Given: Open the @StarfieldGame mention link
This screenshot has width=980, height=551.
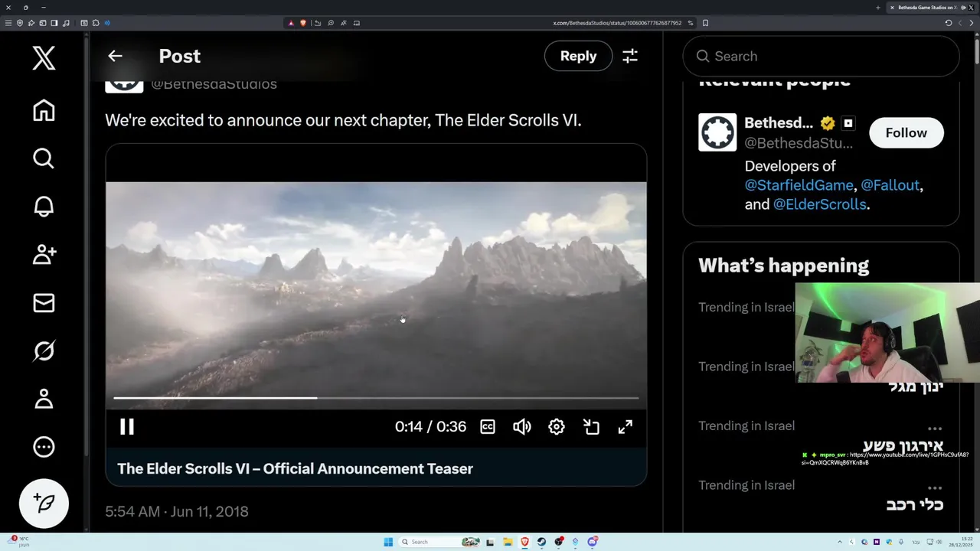Looking at the screenshot, I should point(799,185).
